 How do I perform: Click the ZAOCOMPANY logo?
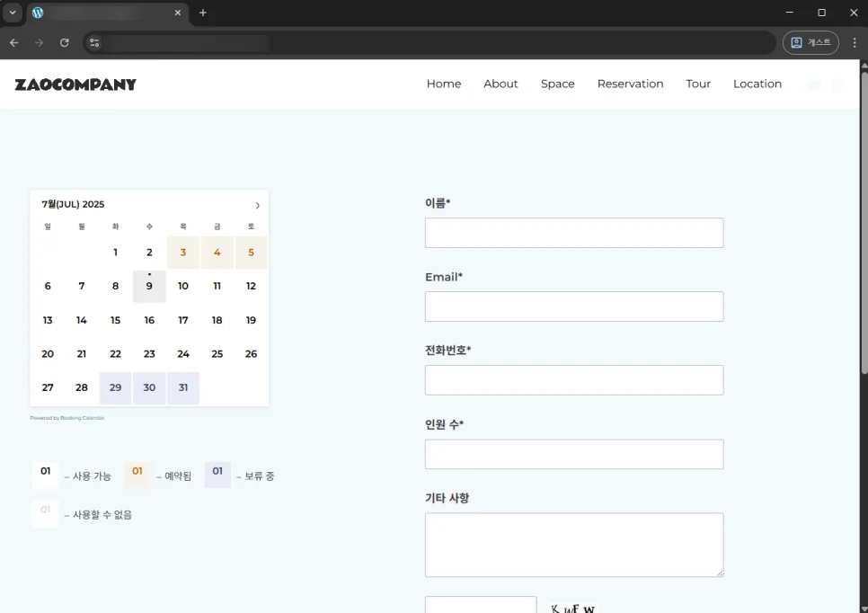point(75,84)
